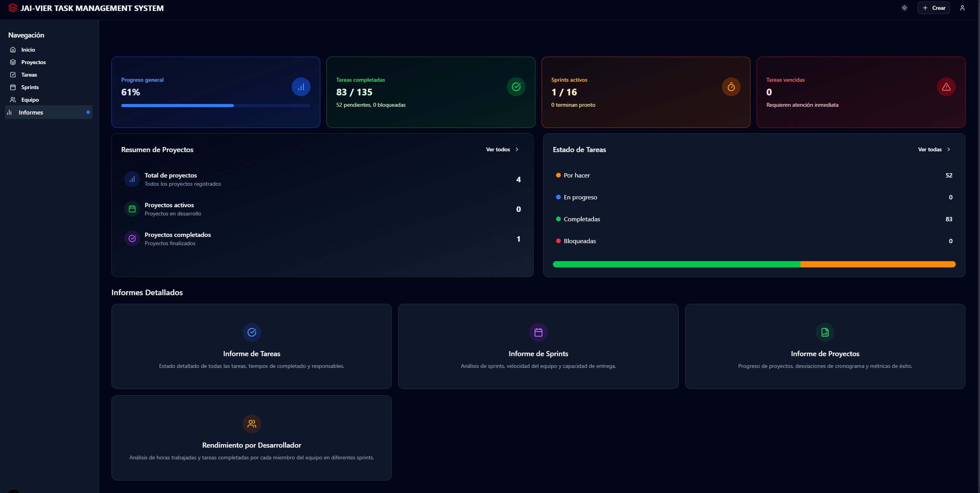Click the Tareas sidebar link

tap(29, 75)
